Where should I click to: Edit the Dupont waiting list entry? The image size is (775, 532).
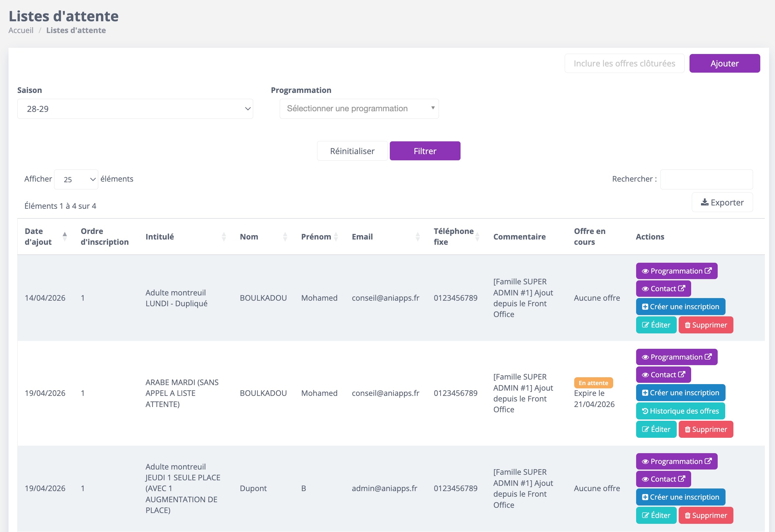(656, 515)
